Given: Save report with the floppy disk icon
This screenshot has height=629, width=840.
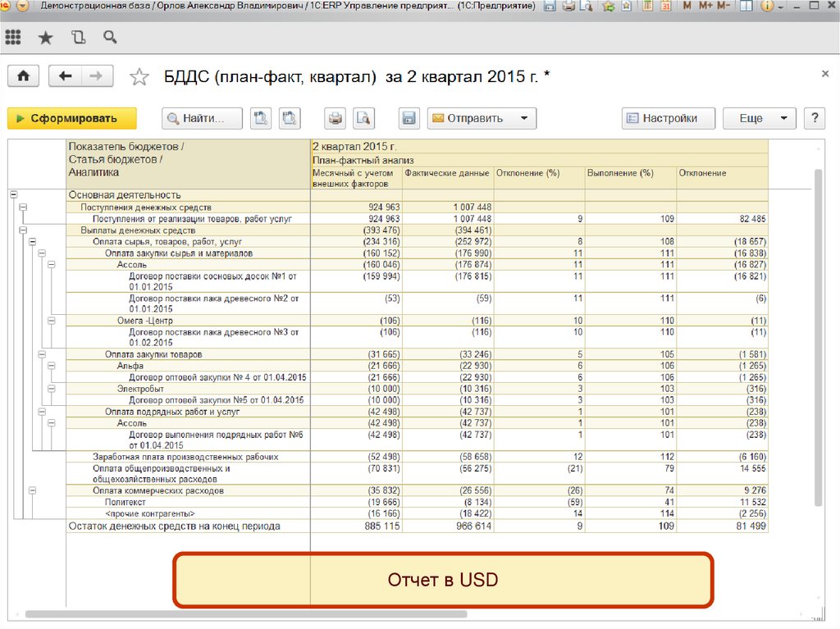Looking at the screenshot, I should click(x=409, y=118).
